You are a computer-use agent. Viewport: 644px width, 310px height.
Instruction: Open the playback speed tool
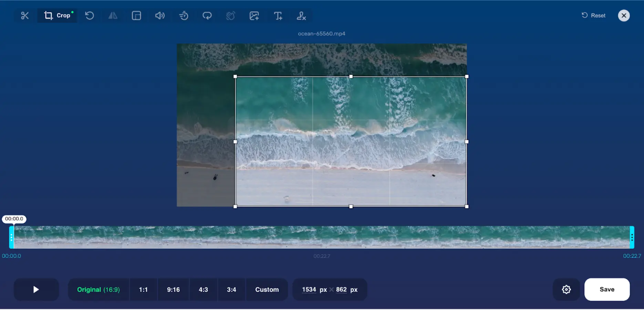(184, 15)
